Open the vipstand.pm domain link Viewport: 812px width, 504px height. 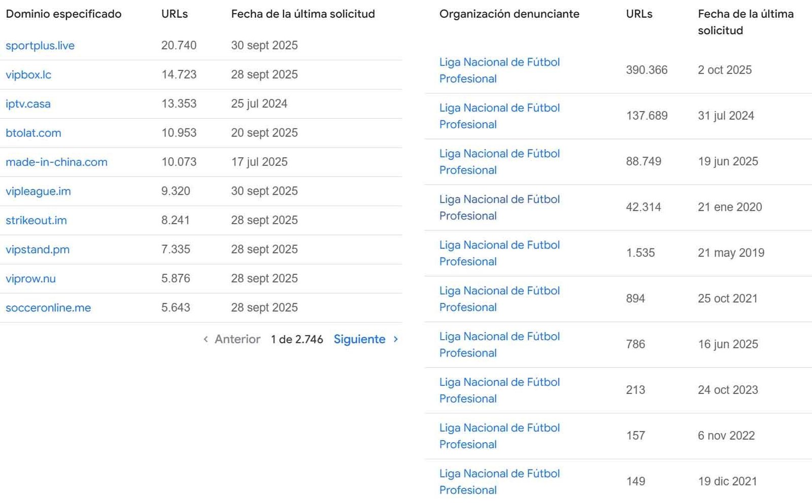(x=38, y=249)
